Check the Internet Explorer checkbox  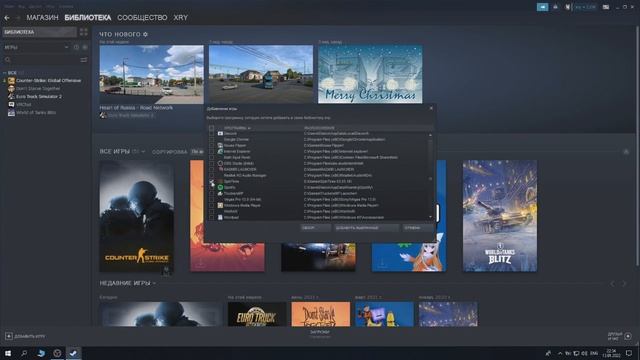click(x=211, y=151)
